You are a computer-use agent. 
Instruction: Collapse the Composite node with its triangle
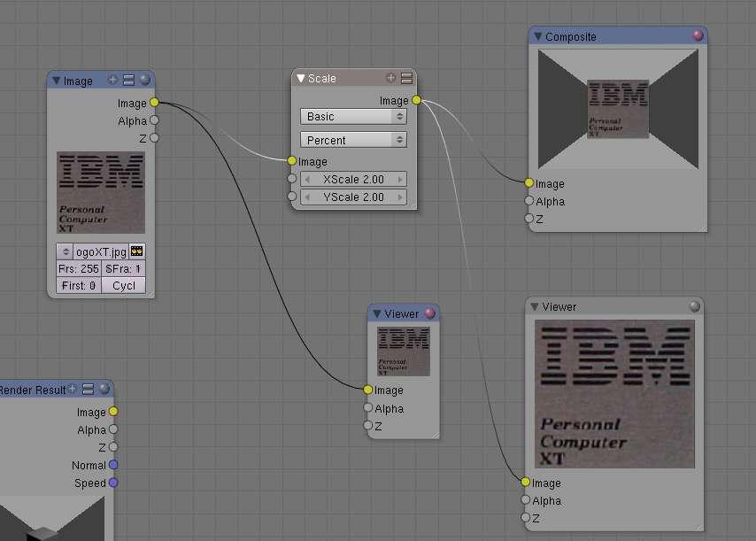(x=537, y=36)
